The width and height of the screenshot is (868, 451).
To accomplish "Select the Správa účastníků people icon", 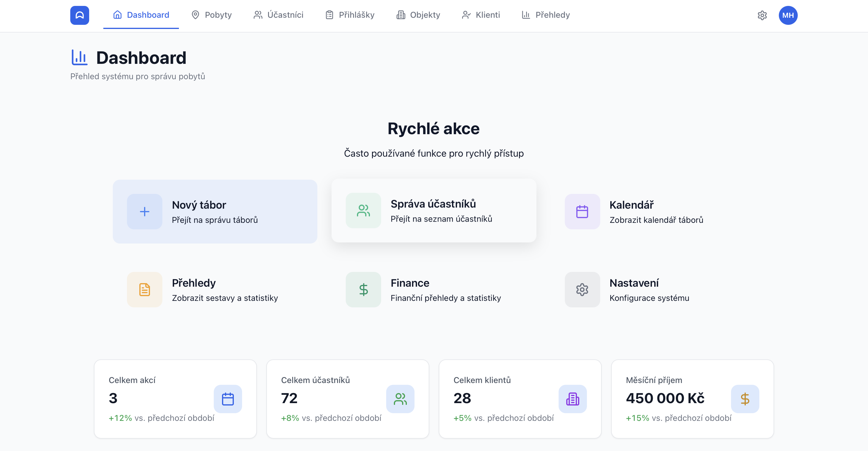I will pos(363,210).
